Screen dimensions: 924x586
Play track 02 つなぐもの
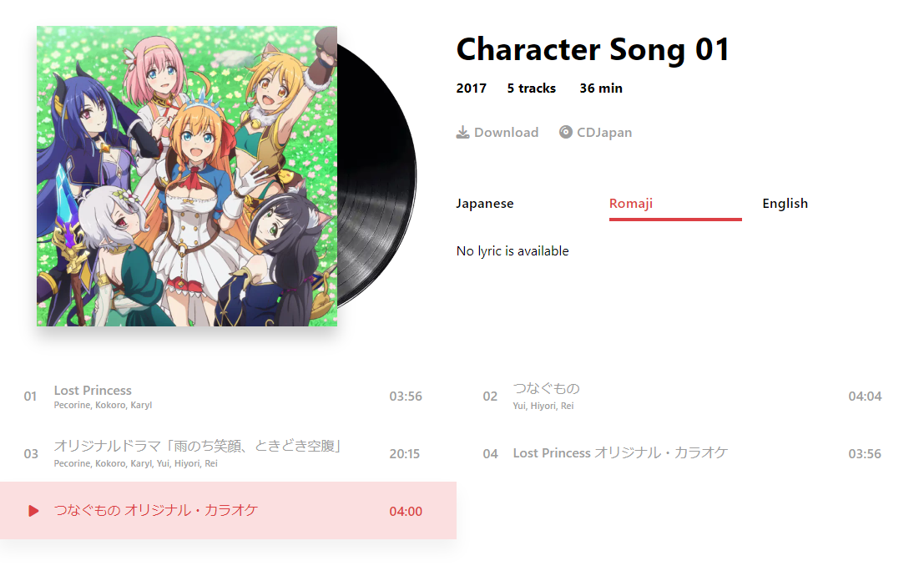(x=686, y=397)
